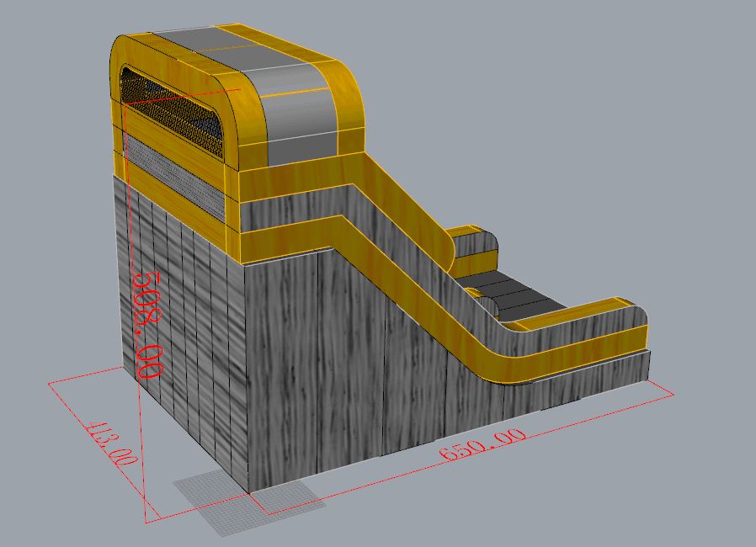Click the 508.00 height dimension text
Screen dimensions: 756x547
coord(149,323)
